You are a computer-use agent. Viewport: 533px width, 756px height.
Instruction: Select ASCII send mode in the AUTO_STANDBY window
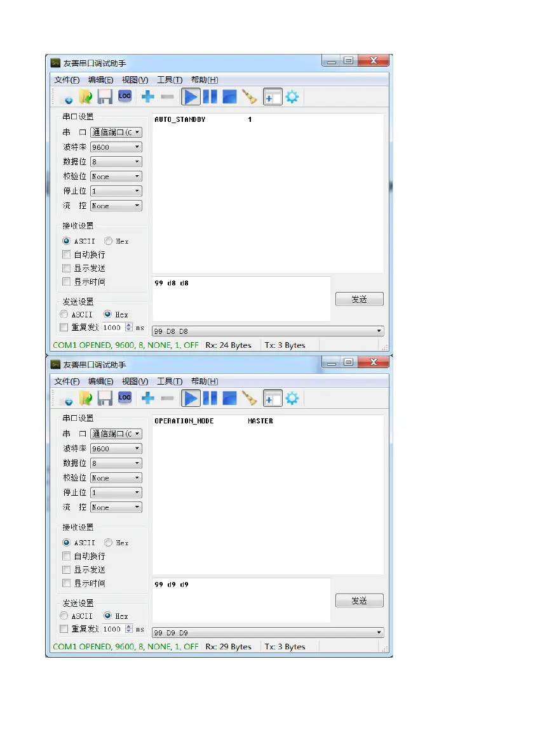[64, 314]
